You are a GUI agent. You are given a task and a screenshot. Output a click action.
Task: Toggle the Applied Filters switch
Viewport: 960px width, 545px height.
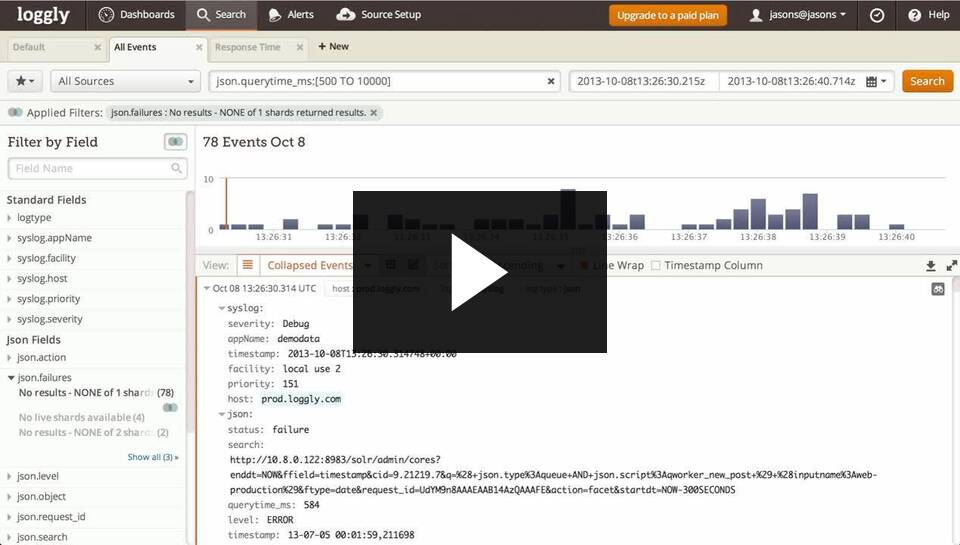15,112
